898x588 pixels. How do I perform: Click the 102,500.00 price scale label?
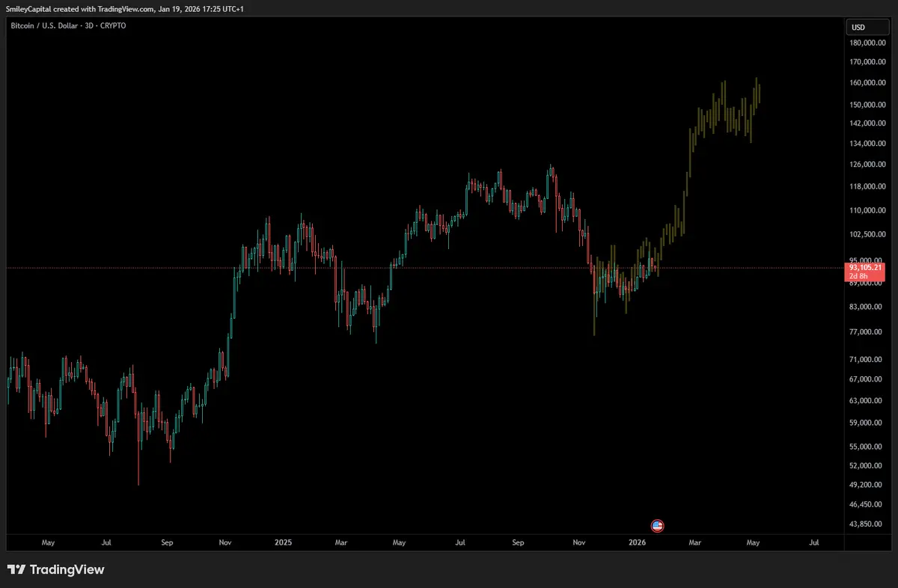click(x=867, y=234)
